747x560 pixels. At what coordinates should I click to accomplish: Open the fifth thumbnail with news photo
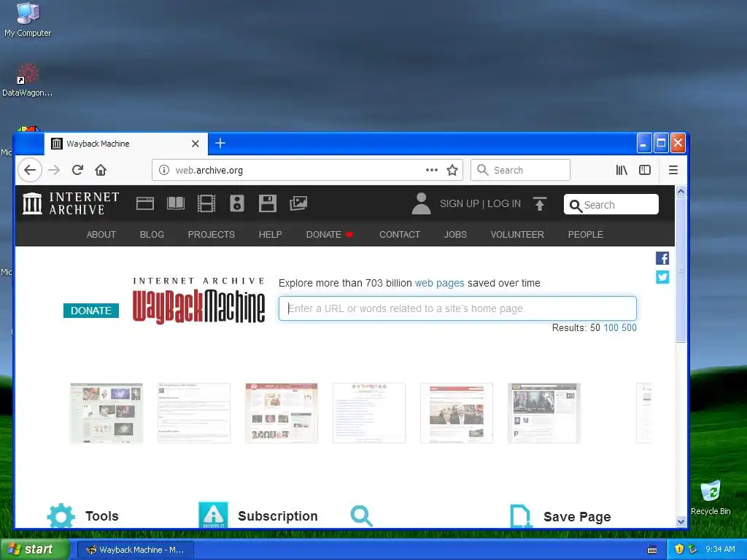tap(457, 413)
